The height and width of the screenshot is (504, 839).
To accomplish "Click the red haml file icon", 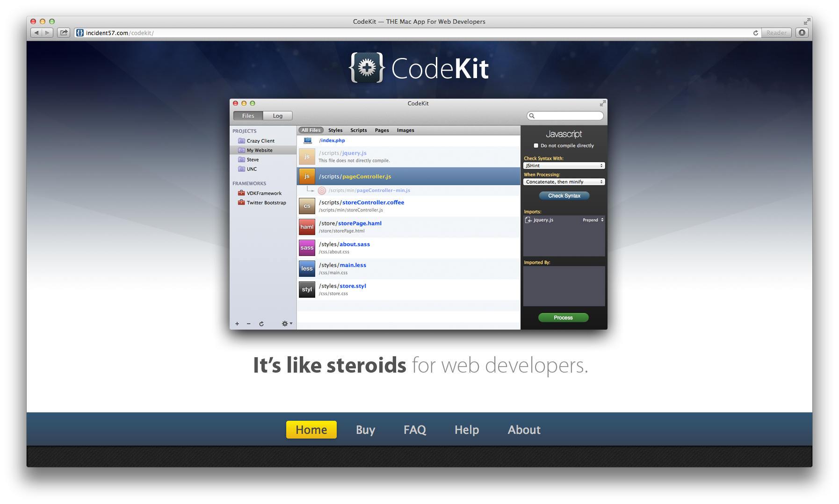I will point(307,227).
